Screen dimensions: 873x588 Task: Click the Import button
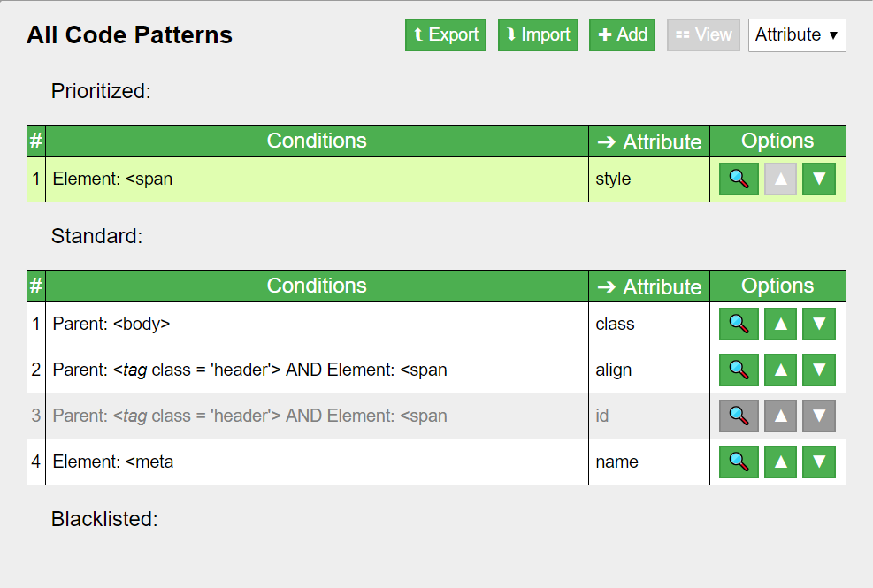538,35
